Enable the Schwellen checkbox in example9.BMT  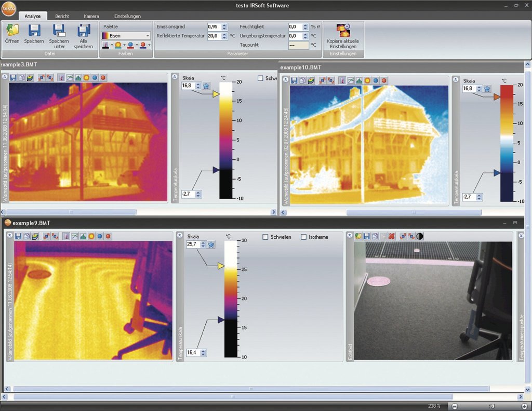(265, 237)
